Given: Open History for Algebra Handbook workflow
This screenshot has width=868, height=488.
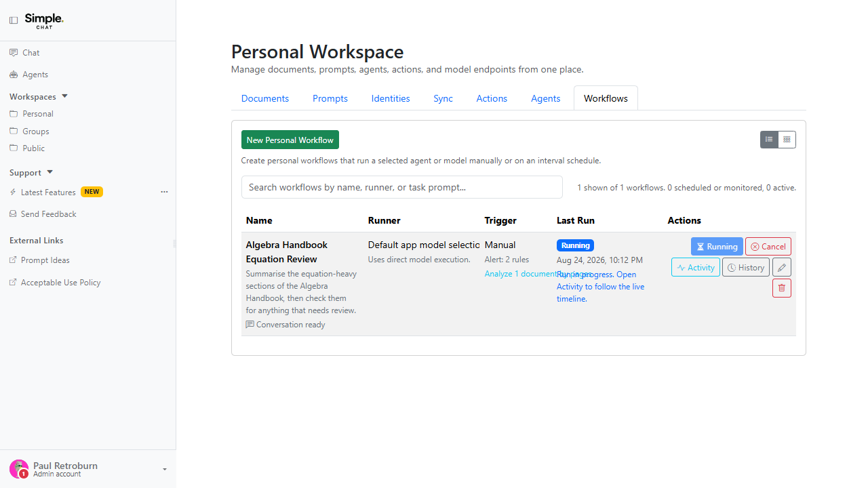Looking at the screenshot, I should coord(746,268).
